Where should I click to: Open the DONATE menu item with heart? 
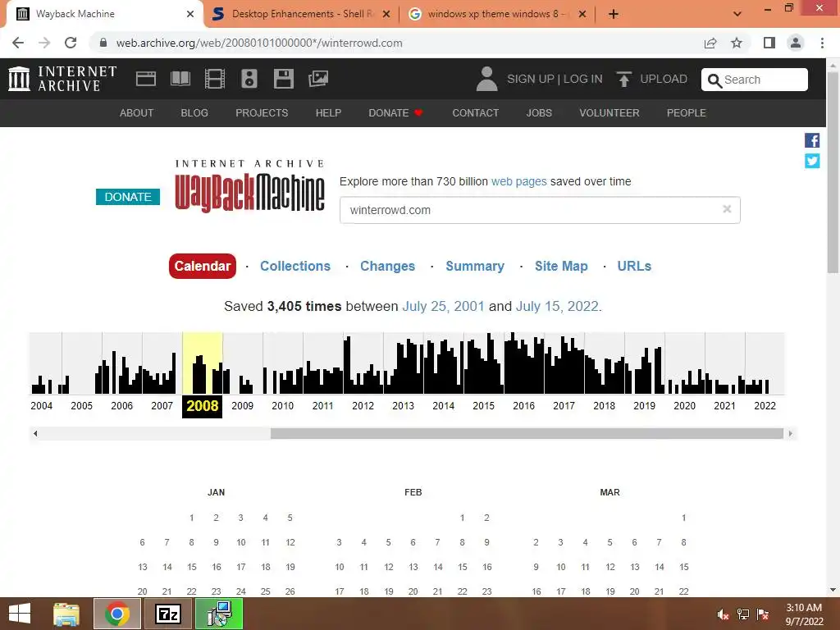point(396,113)
